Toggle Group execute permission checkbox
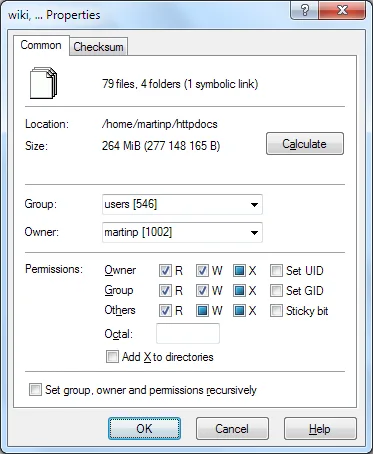 [239, 291]
